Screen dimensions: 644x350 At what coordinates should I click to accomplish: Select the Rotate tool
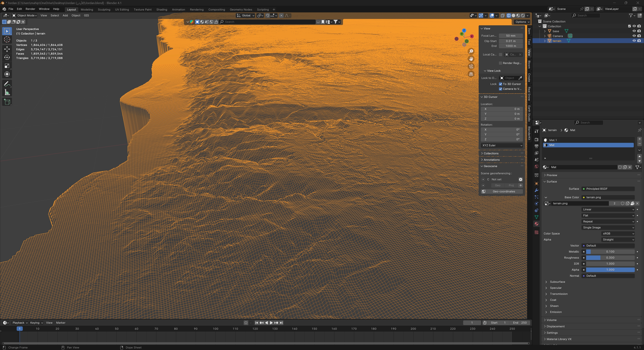pyautogui.click(x=7, y=57)
